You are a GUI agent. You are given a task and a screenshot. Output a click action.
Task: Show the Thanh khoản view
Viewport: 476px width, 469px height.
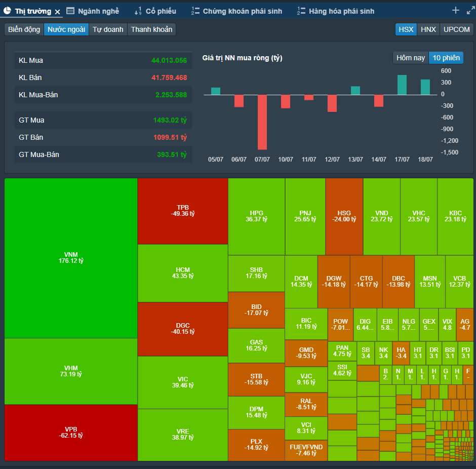pyautogui.click(x=151, y=29)
